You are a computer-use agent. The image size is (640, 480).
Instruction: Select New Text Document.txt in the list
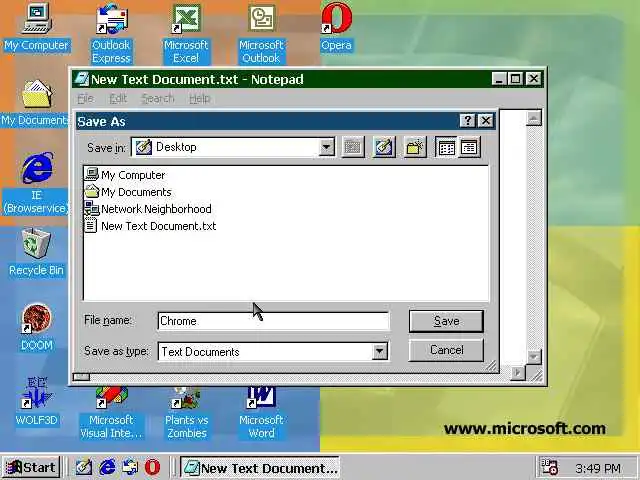(150, 226)
